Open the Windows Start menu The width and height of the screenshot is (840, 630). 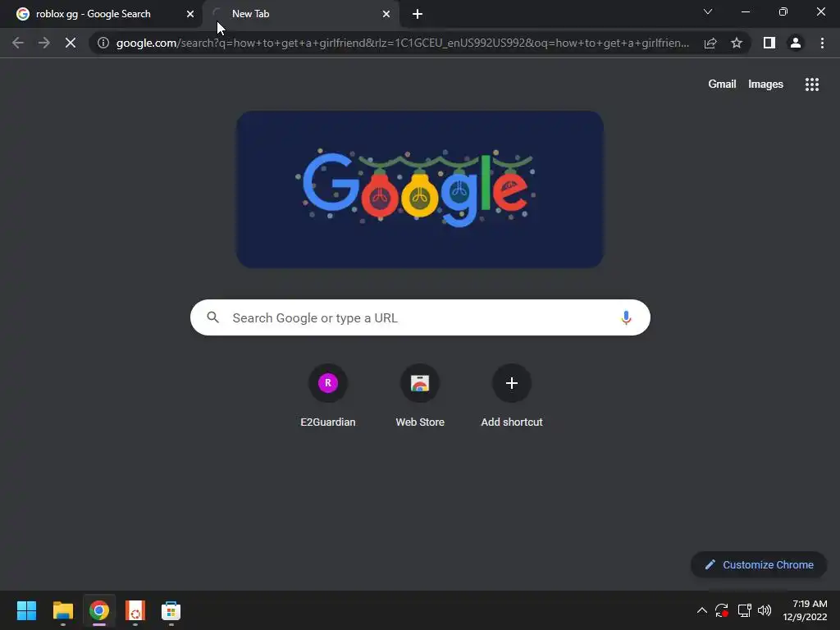click(26, 610)
